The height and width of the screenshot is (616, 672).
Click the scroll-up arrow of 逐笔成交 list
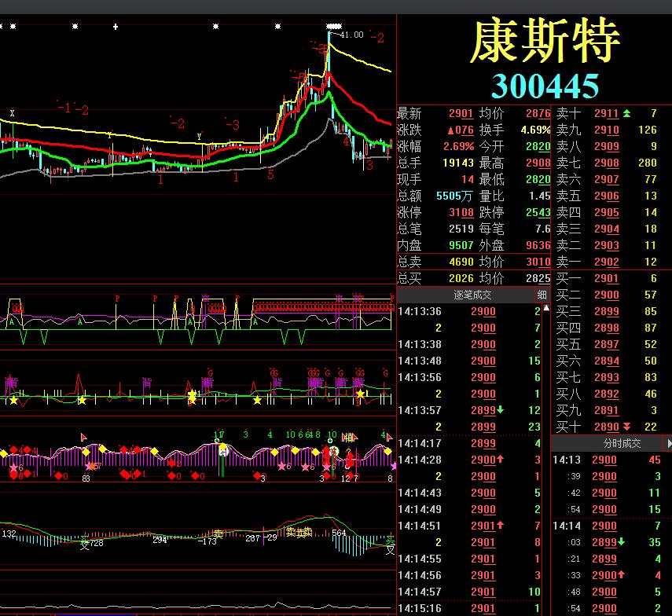pyautogui.click(x=546, y=307)
